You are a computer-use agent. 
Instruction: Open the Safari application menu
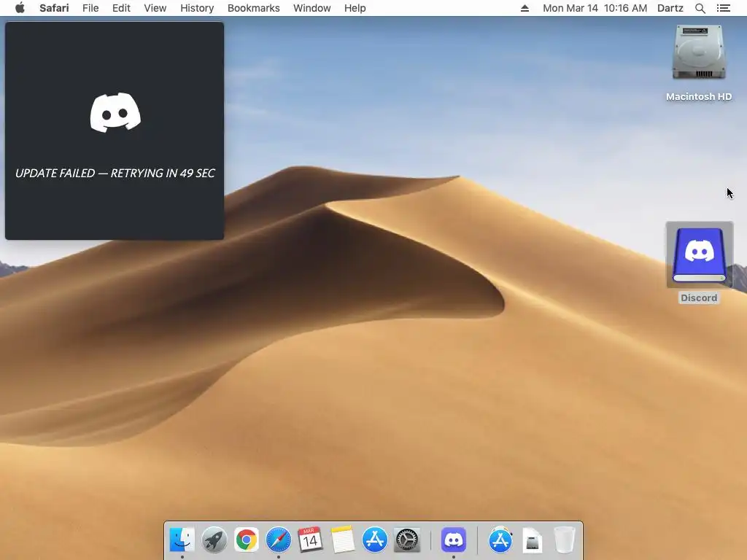54,8
